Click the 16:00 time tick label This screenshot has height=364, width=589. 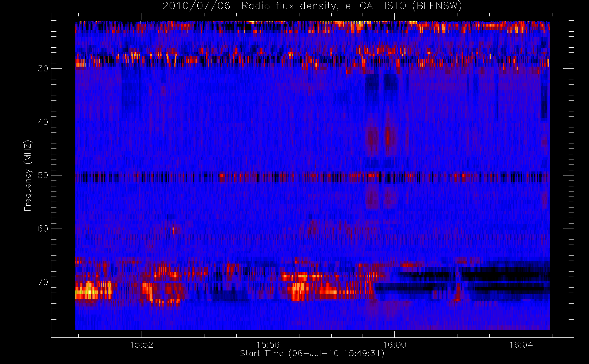pyautogui.click(x=395, y=345)
